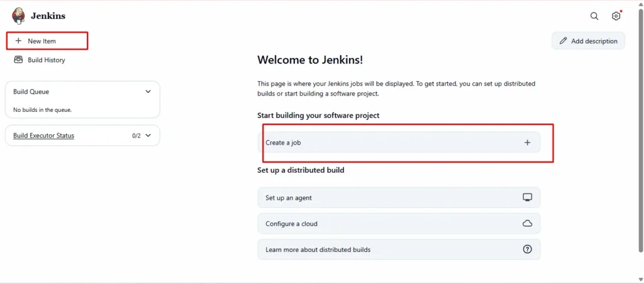Click the cloud icon on Configure a cloud
This screenshot has height=284, width=644.
point(527,224)
